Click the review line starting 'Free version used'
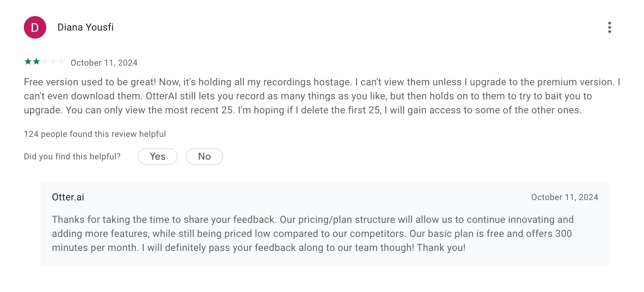 pos(322,82)
